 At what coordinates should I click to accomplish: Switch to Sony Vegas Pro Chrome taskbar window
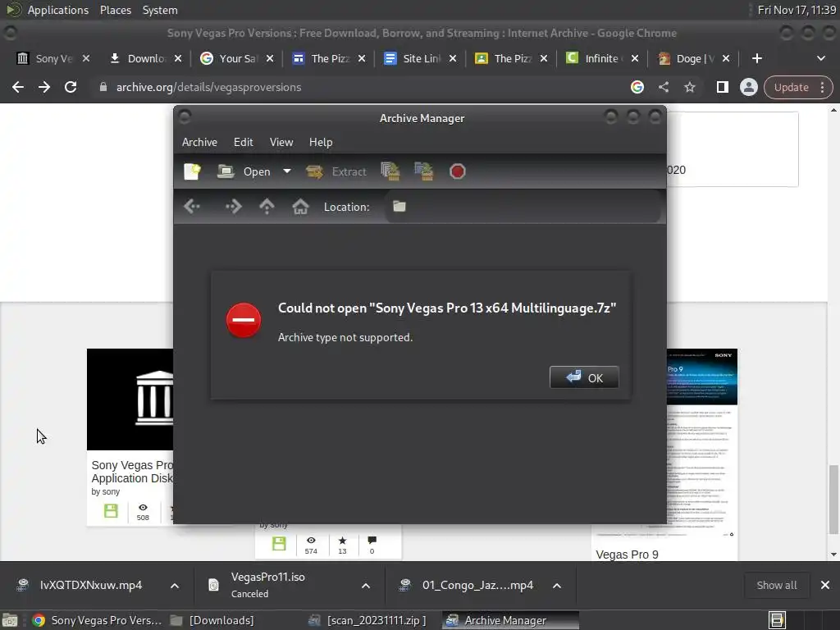coord(97,620)
